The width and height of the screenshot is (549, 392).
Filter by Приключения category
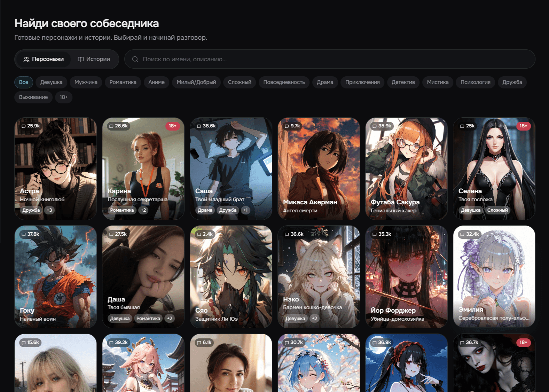coord(362,82)
